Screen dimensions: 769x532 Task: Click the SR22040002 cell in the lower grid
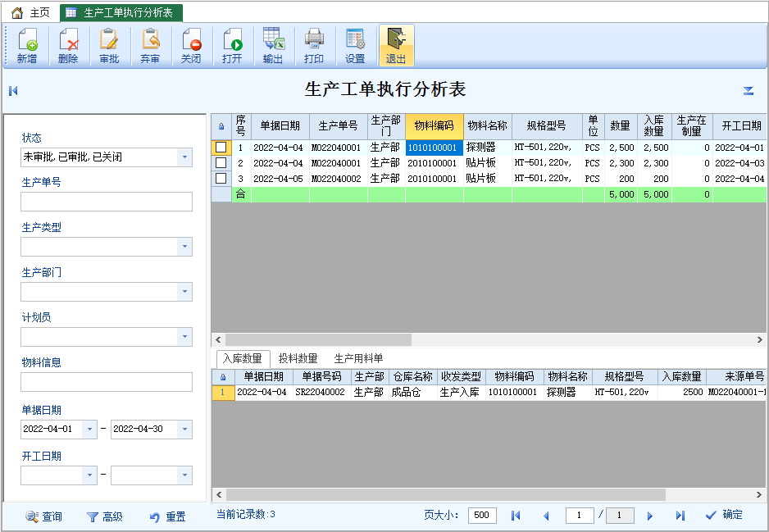click(321, 393)
